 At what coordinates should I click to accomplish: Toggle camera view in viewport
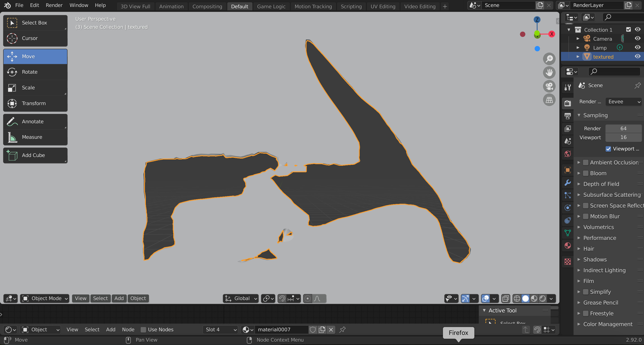point(549,86)
